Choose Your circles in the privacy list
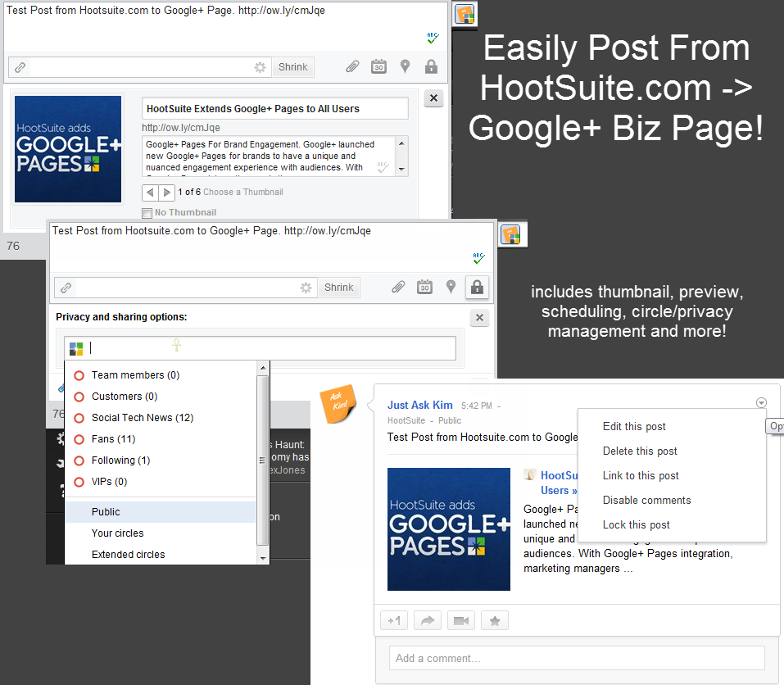Screen dimensions: 784x685 160,533
